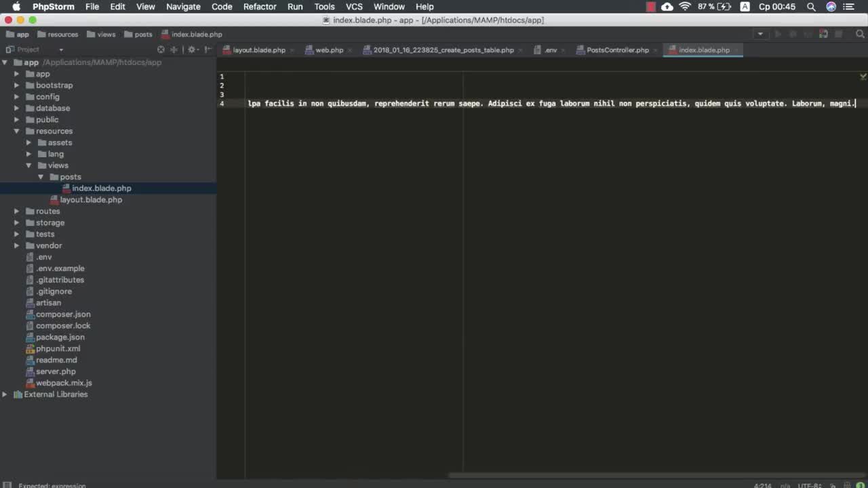Collapse the resources folder
Viewport: 868px width, 488px height.
pyautogui.click(x=17, y=131)
